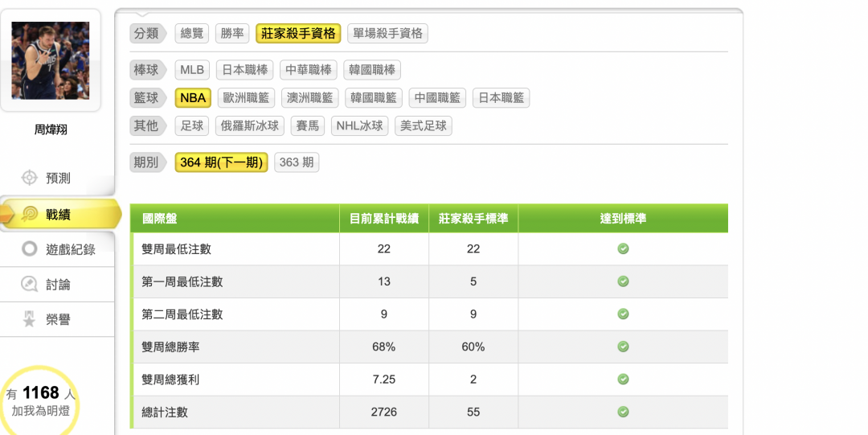The width and height of the screenshot is (868, 435).
Task: Select period 363 期
Action: coord(297,162)
